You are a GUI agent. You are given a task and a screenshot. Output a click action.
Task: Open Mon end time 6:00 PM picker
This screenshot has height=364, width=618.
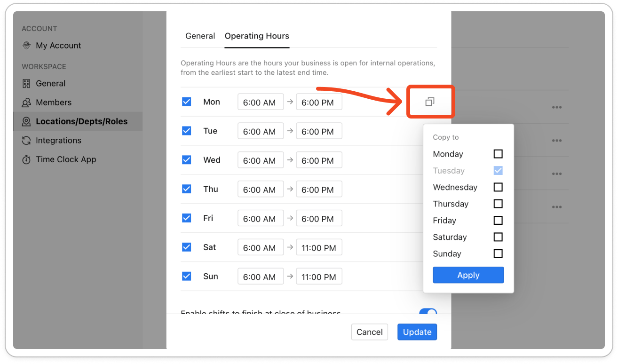coord(319,102)
